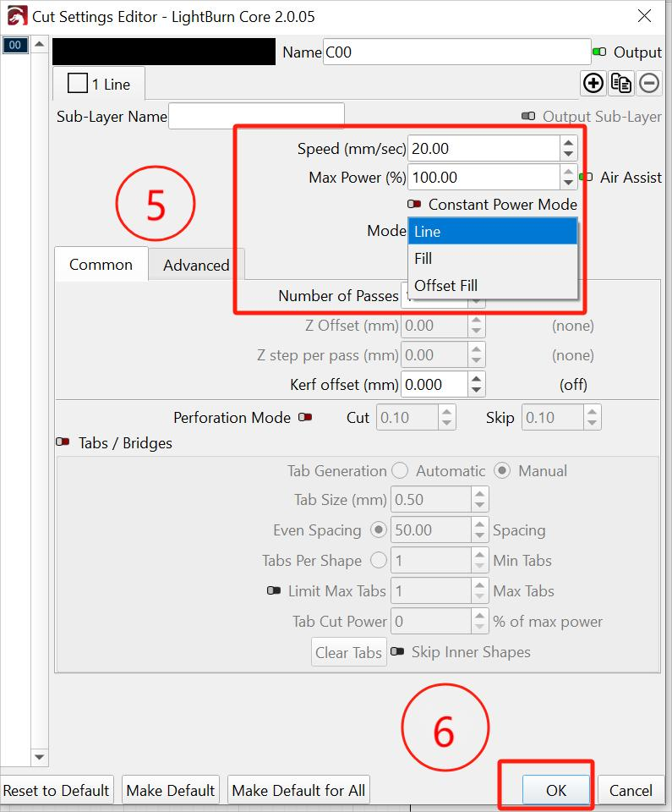Increase Min Tabs stepper value

tap(479, 555)
